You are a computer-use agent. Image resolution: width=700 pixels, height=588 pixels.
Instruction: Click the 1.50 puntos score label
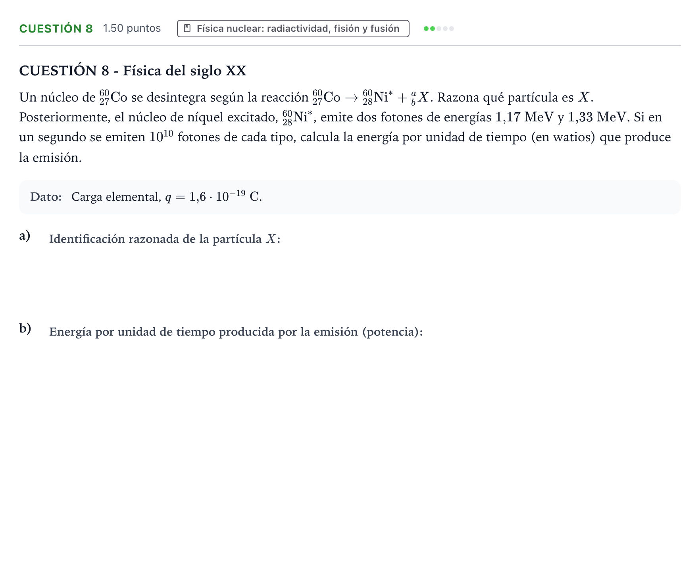132,28
